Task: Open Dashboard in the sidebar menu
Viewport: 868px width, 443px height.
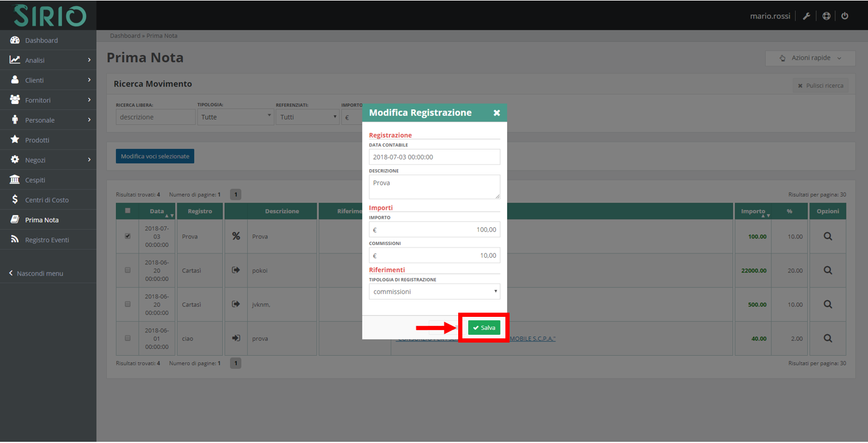Action: (x=41, y=41)
